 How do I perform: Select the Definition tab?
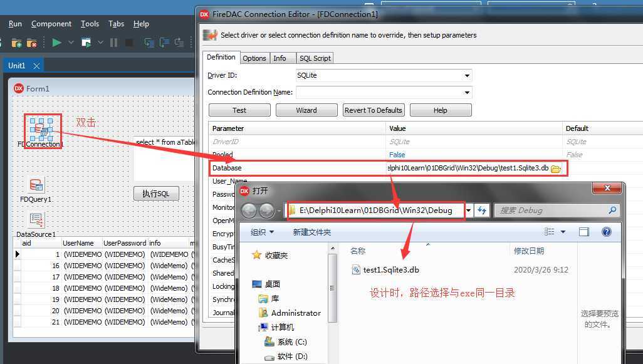point(221,58)
